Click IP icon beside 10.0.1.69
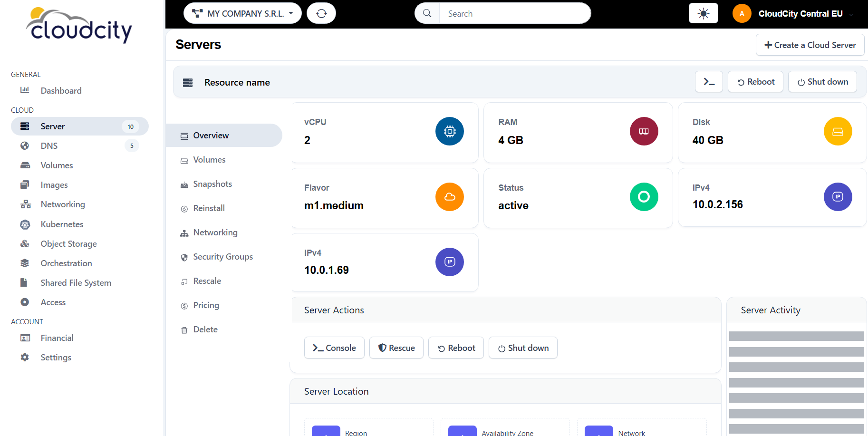The height and width of the screenshot is (436, 868). (x=450, y=262)
